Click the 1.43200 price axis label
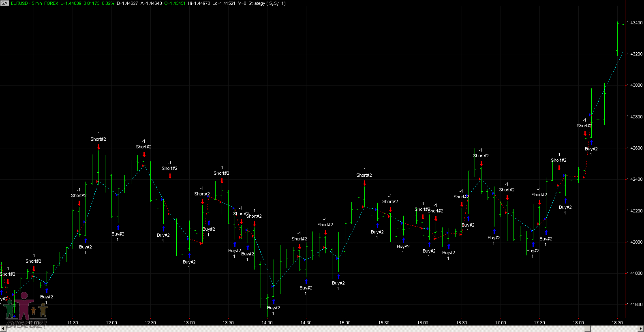Image resolution: width=644 pixels, height=332 pixels. click(635, 54)
